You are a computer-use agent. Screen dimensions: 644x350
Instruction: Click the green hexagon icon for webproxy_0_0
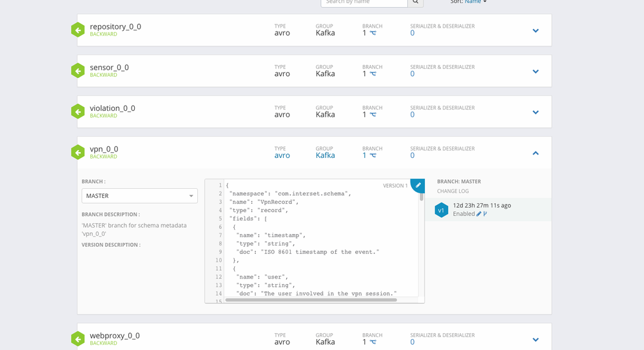[78, 339]
